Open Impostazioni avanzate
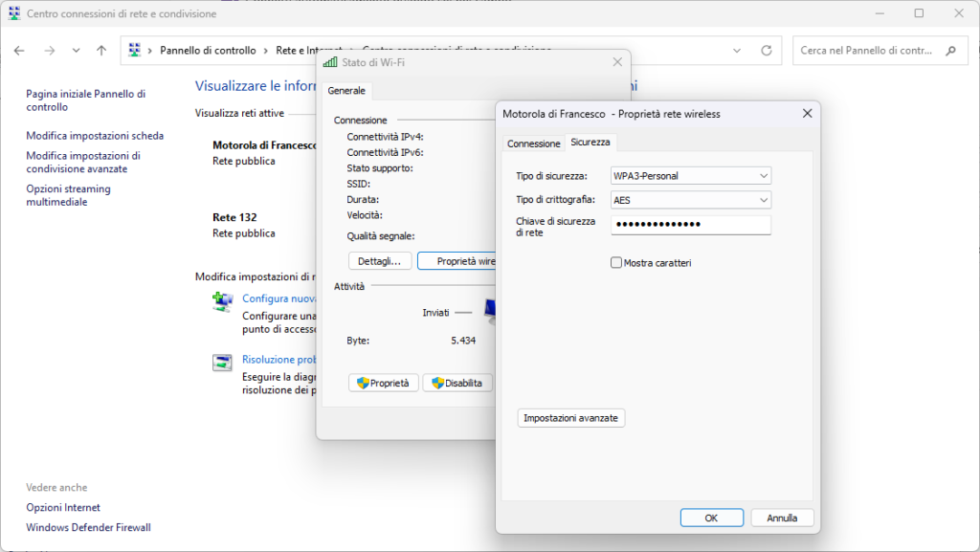 click(x=570, y=418)
